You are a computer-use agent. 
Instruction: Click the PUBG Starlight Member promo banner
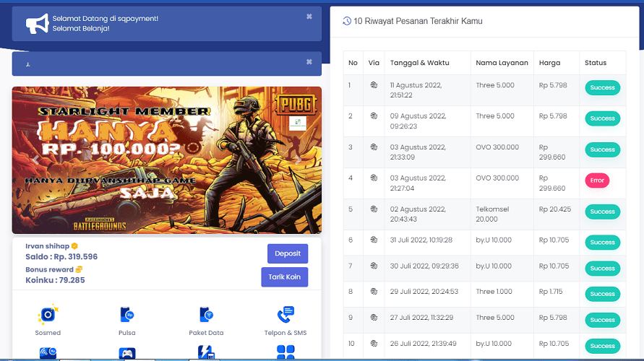tap(167, 160)
